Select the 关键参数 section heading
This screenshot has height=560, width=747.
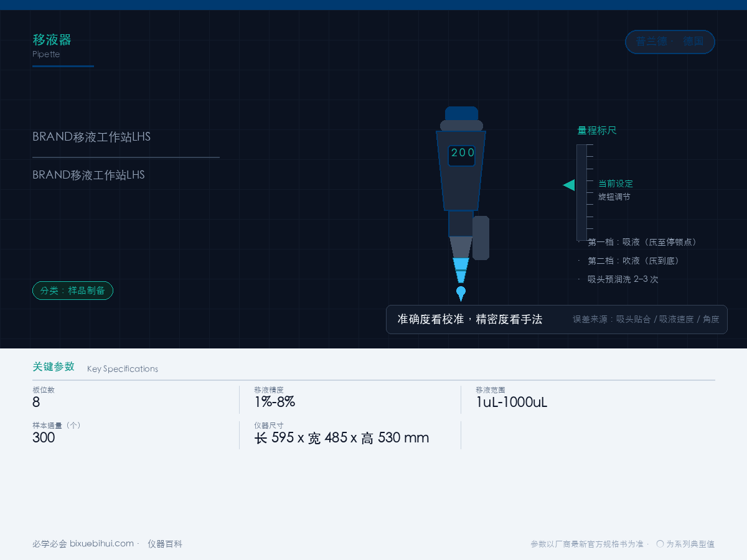[x=54, y=366]
